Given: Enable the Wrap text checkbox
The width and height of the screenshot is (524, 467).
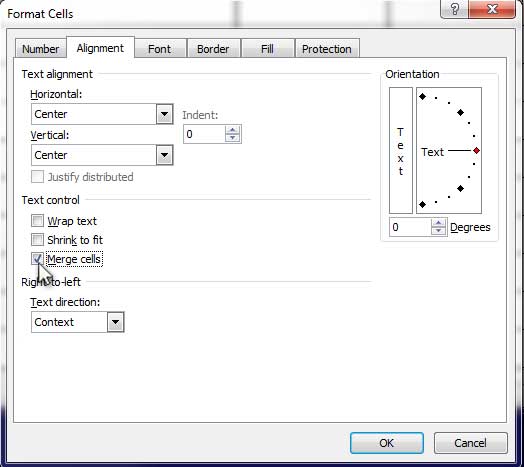Looking at the screenshot, I should (37, 221).
